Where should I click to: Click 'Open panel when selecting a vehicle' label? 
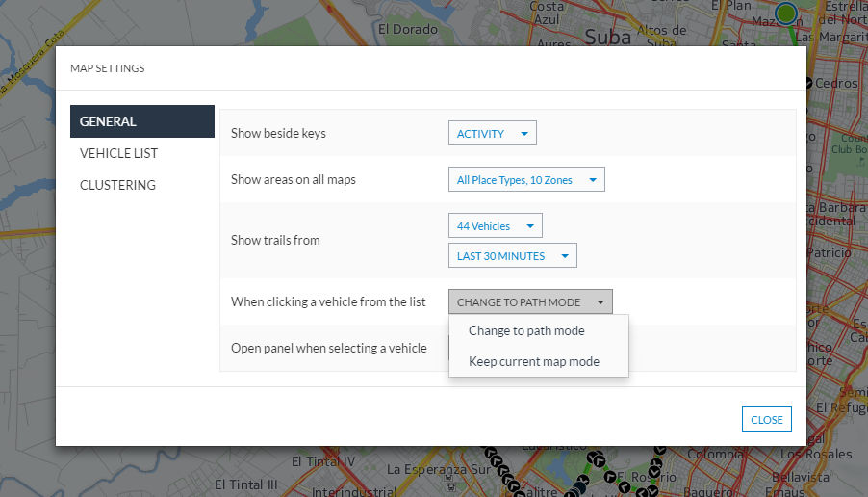(328, 348)
